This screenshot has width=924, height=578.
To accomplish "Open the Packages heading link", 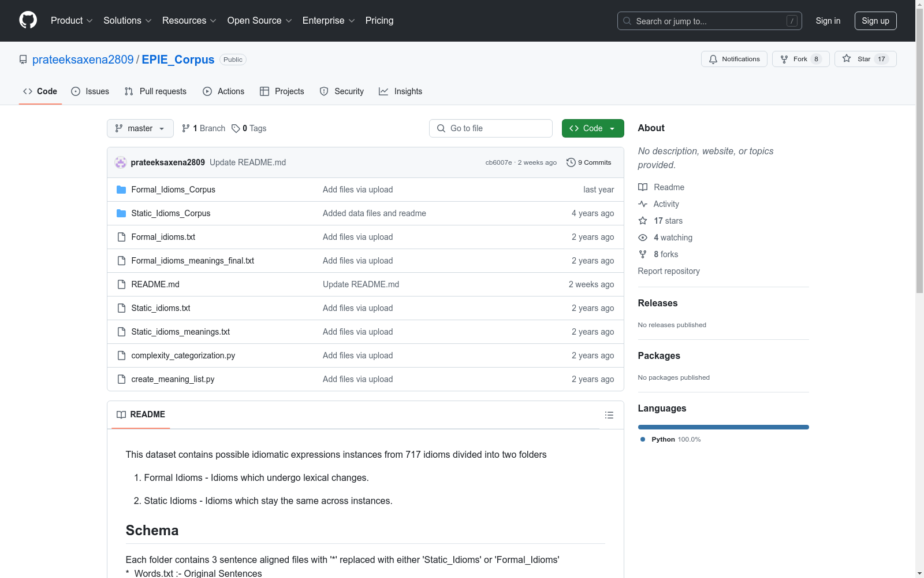I will pos(659,355).
